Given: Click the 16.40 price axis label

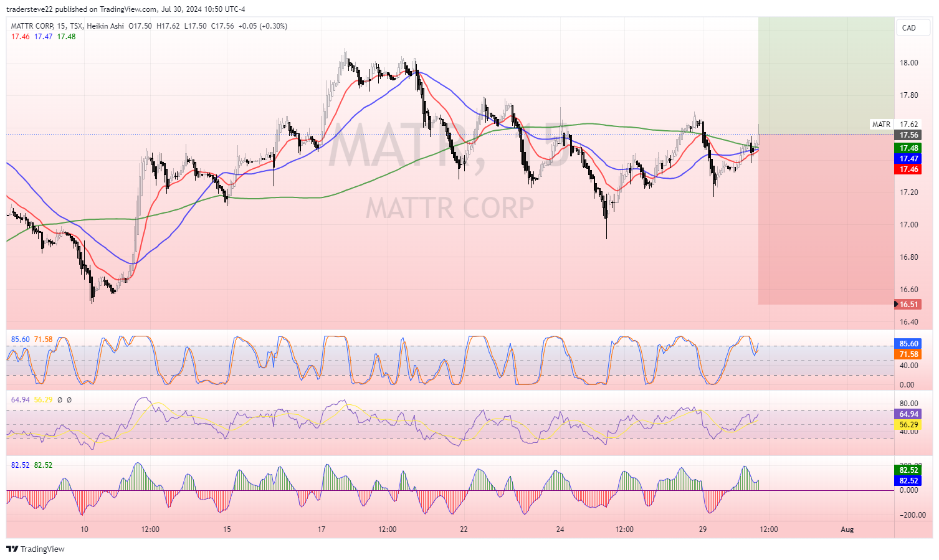Looking at the screenshot, I should [x=909, y=322].
